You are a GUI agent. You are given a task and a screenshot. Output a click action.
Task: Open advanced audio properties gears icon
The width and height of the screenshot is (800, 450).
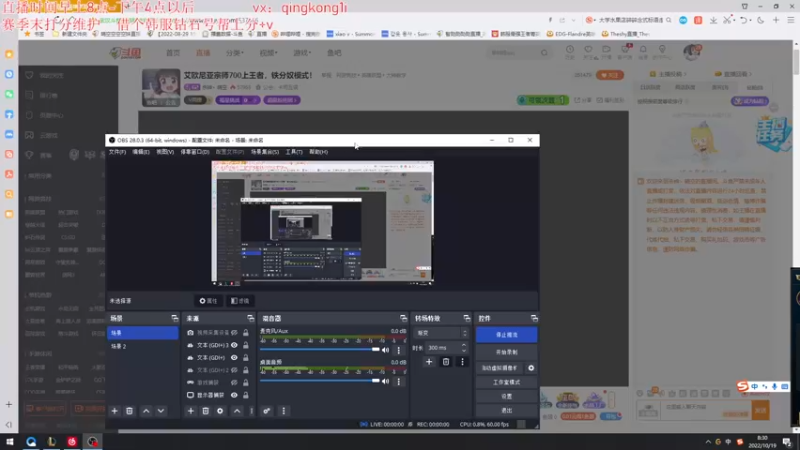(267, 411)
